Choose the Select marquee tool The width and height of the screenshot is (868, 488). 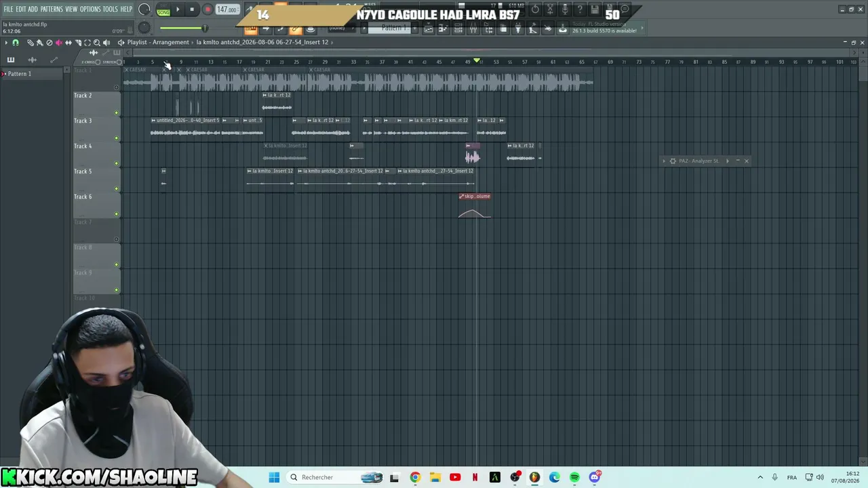tap(87, 43)
